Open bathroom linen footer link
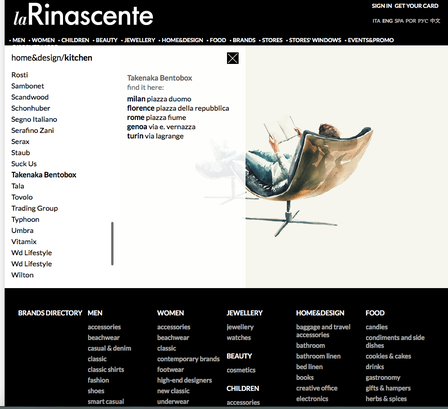This screenshot has width=448, height=409. (x=318, y=356)
